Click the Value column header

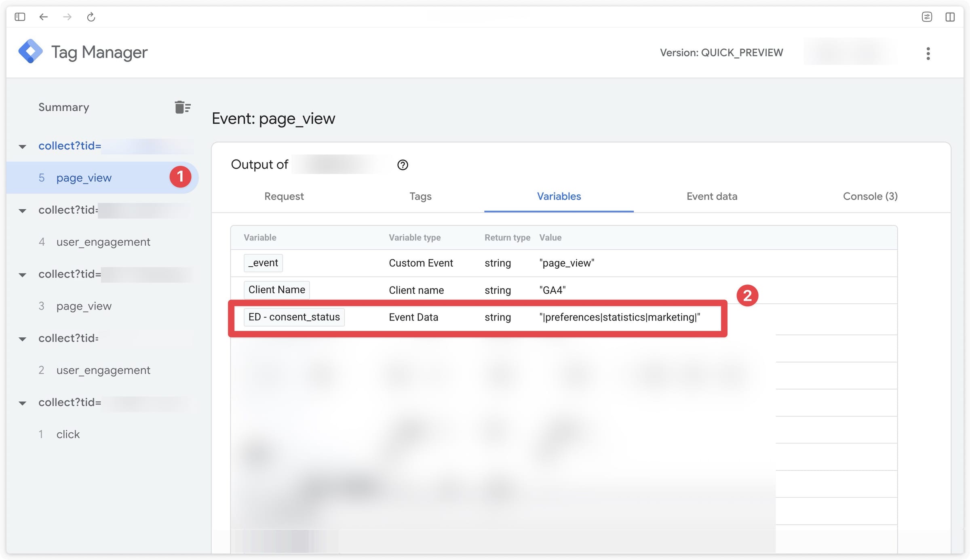(550, 238)
